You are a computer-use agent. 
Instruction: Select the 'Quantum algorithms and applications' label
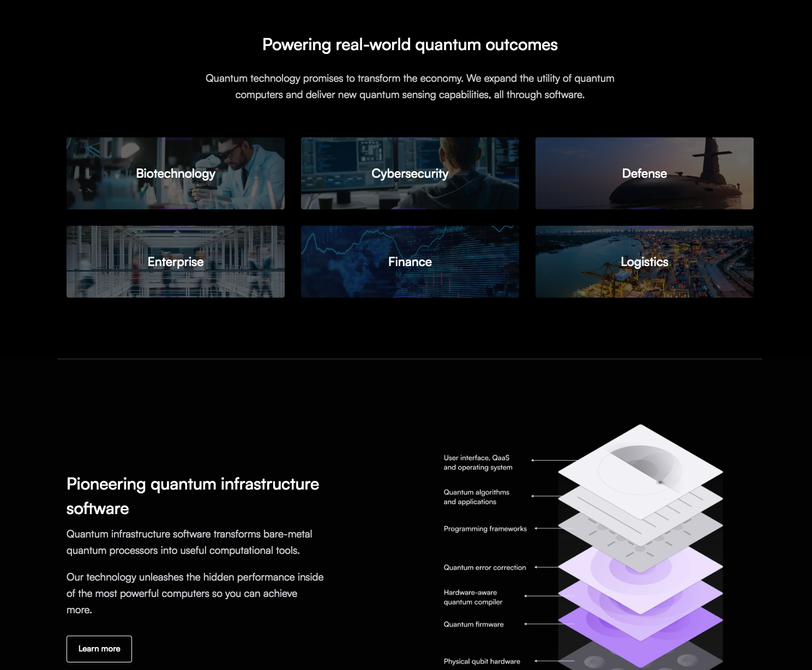click(x=476, y=497)
